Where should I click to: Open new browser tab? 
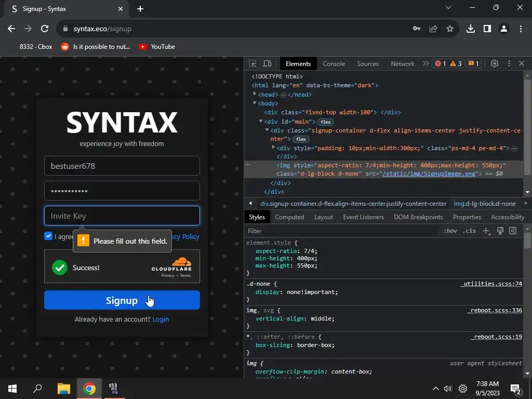(140, 9)
